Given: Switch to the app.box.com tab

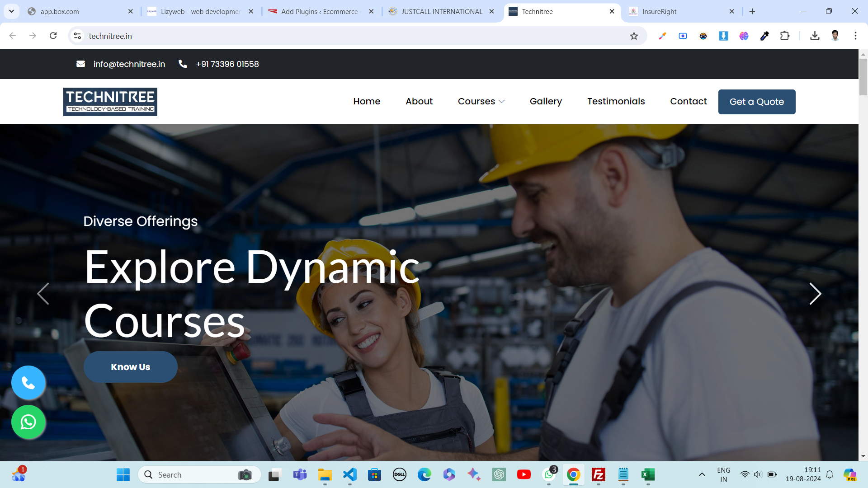Looking at the screenshot, I should 81,11.
